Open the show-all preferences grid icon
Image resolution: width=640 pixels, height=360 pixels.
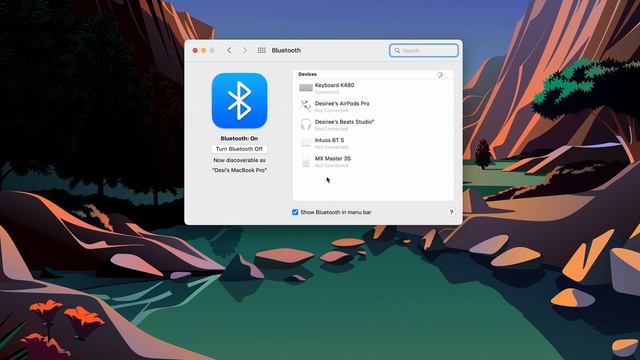[x=262, y=50]
